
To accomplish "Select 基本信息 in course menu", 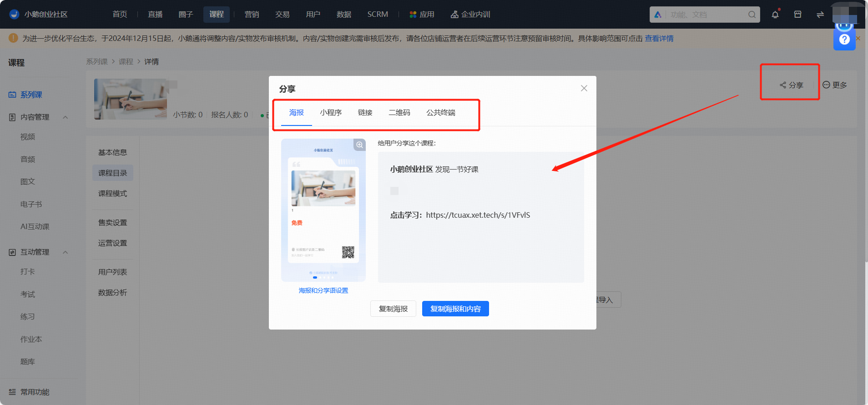I will 113,152.
